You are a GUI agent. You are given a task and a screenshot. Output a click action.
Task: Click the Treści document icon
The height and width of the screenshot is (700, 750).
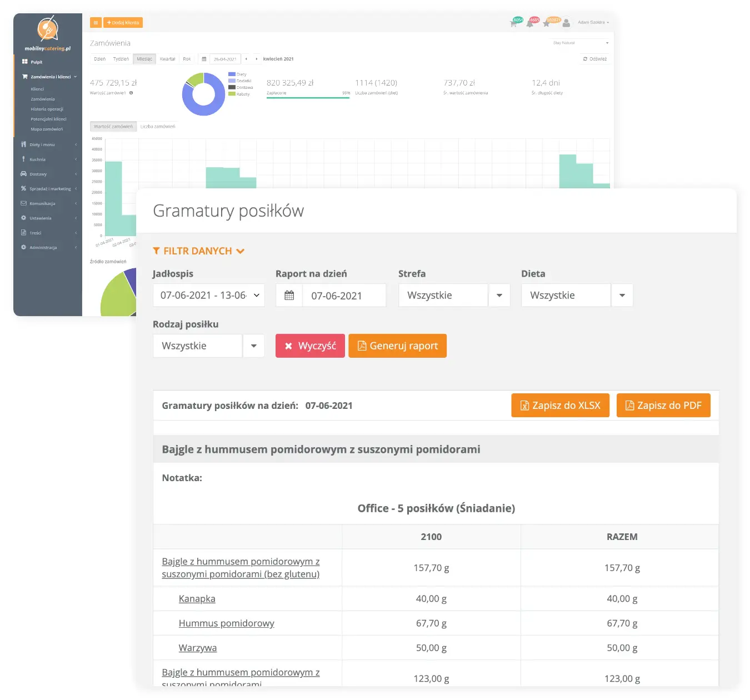click(x=23, y=233)
